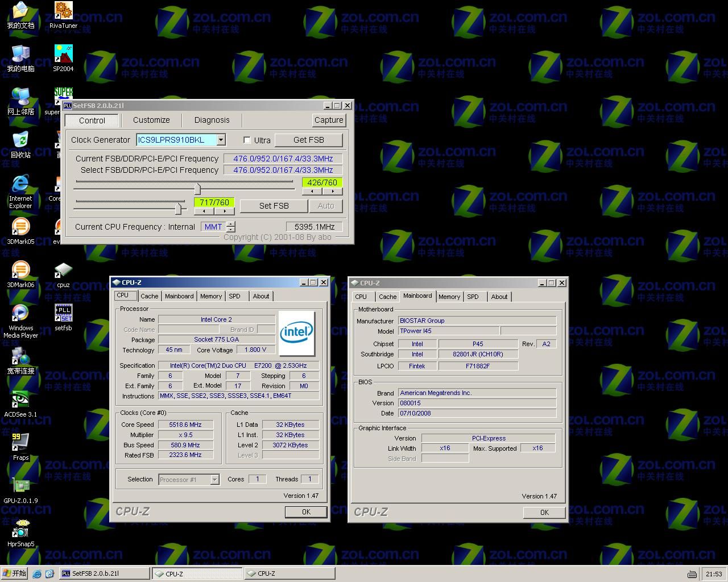Open Mainboard tab in left CPU-Z window

[179, 296]
